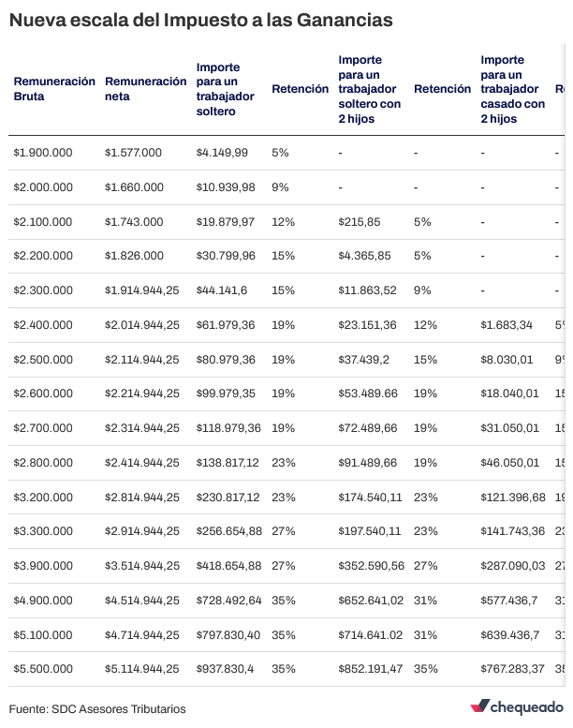Click the chequeado wordmark text

click(x=528, y=706)
